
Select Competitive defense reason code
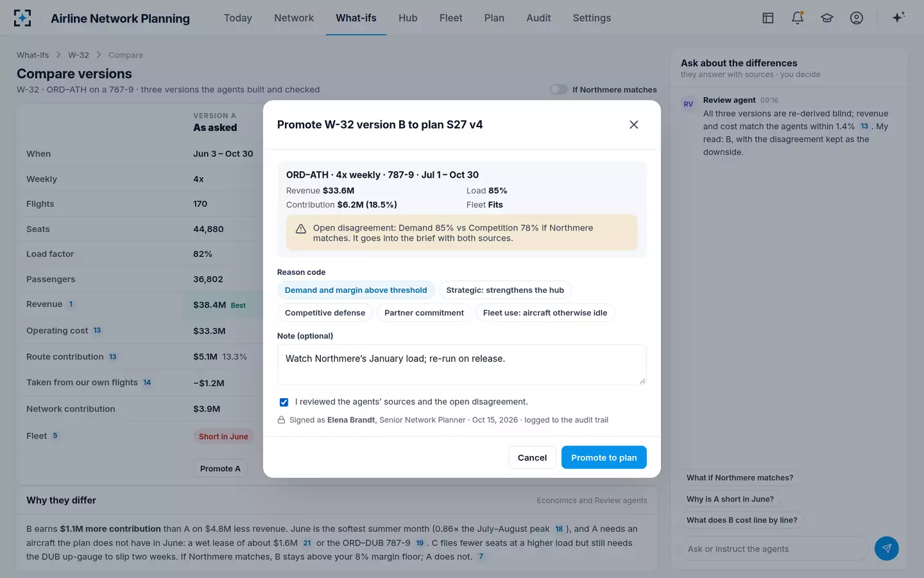325,313
